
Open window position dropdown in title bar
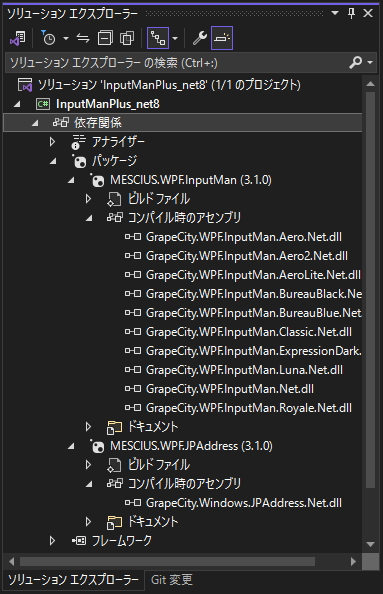(335, 13)
